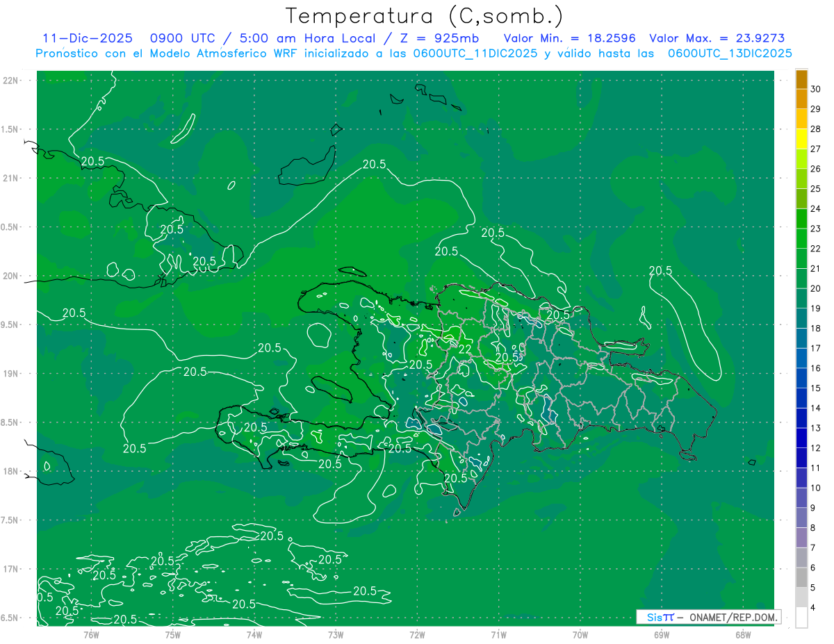Click 'Valor Max. = 23.9273' text
This screenshot has height=644, width=834.
717,38
